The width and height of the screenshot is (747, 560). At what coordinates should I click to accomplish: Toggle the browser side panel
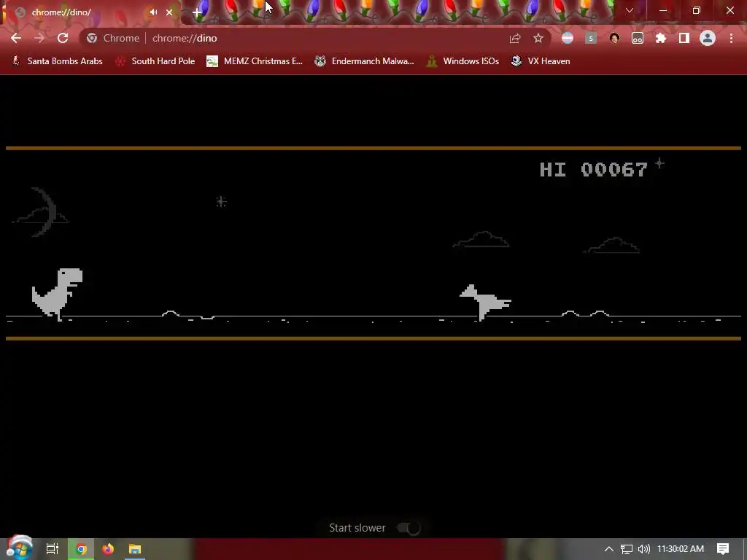pos(684,38)
